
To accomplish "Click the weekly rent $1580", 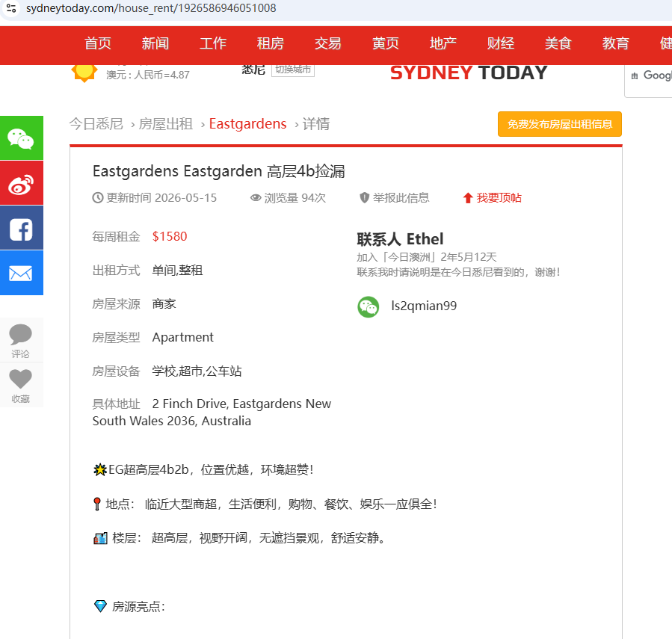I will [170, 237].
